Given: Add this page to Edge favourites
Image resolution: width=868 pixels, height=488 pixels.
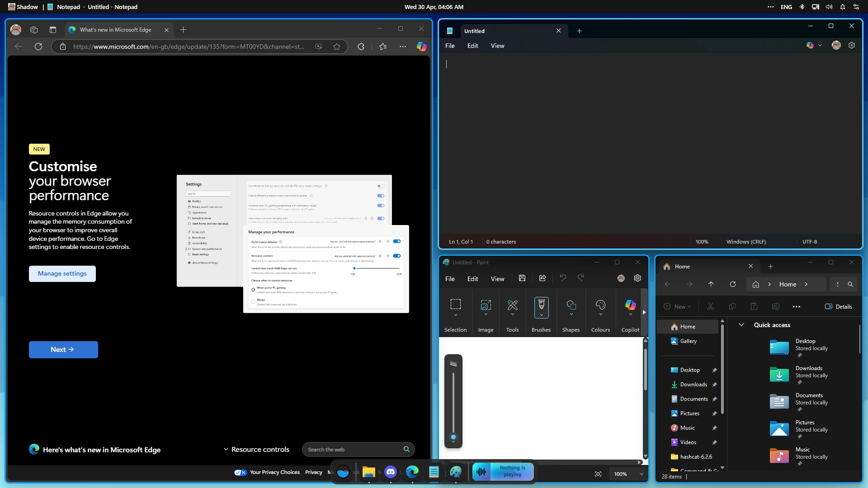Looking at the screenshot, I should (337, 47).
